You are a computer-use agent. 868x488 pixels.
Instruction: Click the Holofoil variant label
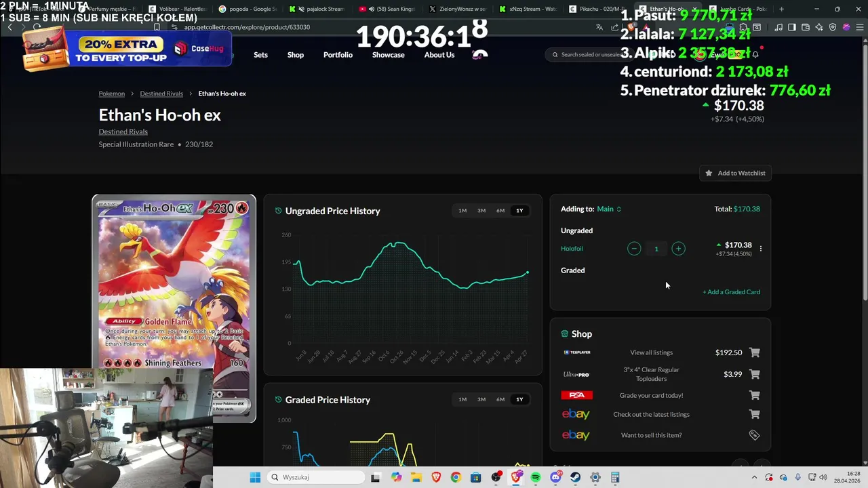[572, 249]
